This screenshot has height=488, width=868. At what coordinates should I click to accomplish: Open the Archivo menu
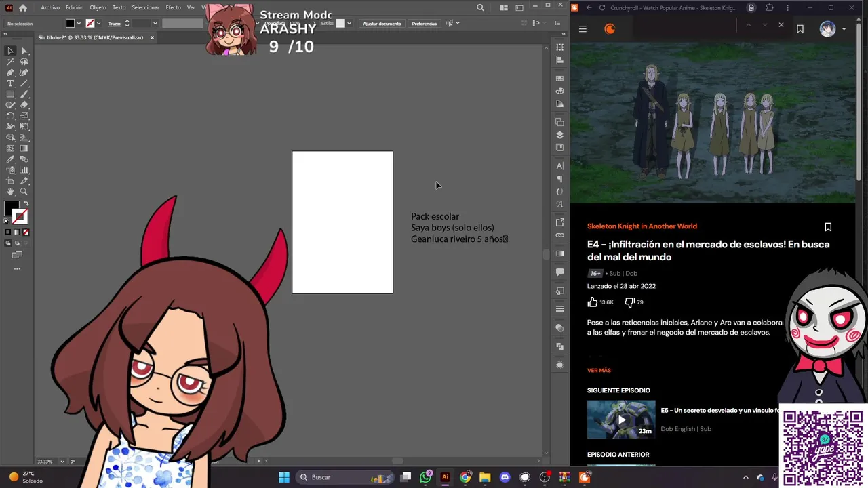[x=50, y=7]
